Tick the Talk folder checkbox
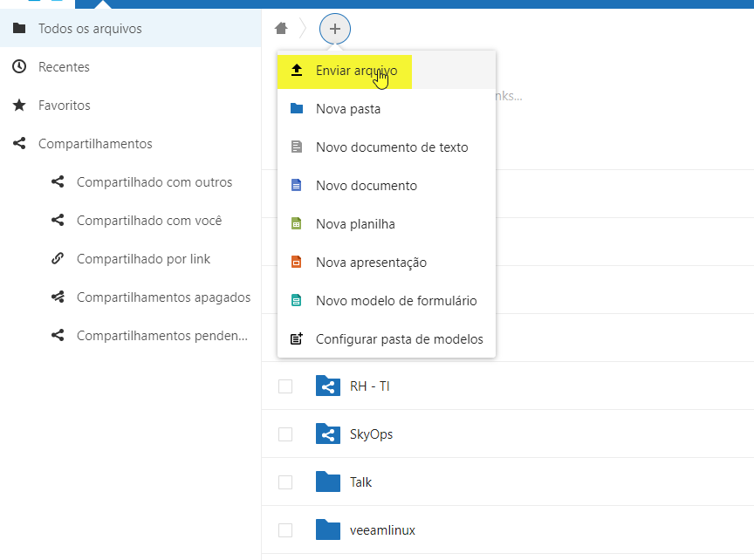 click(285, 482)
